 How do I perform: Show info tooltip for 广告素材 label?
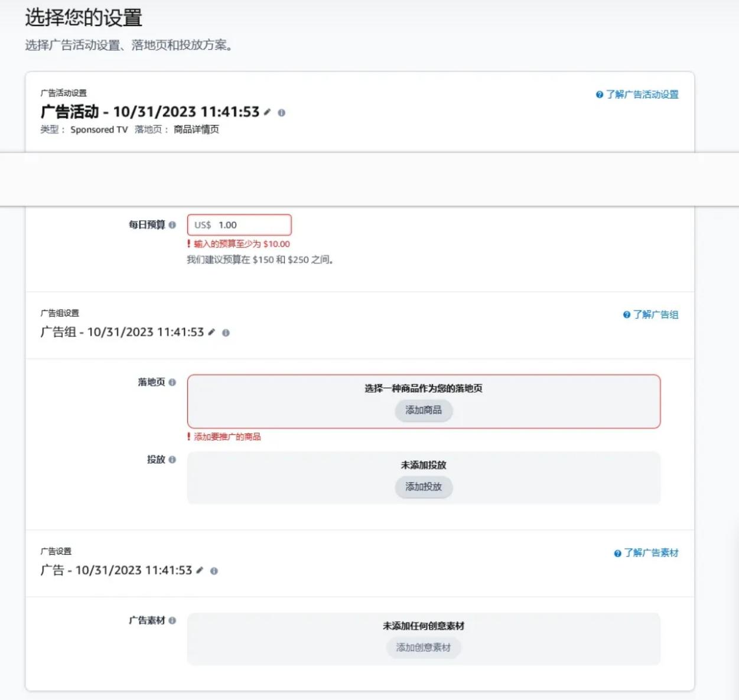click(172, 620)
